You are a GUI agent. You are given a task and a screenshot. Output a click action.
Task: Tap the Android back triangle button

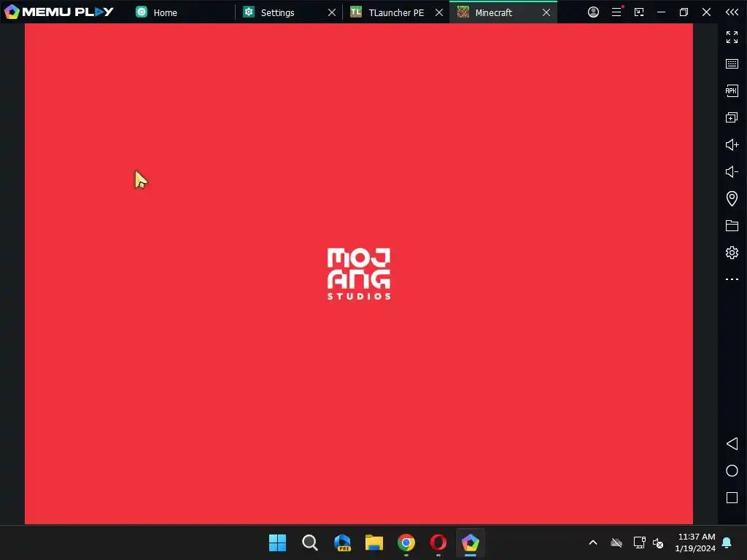[732, 444]
